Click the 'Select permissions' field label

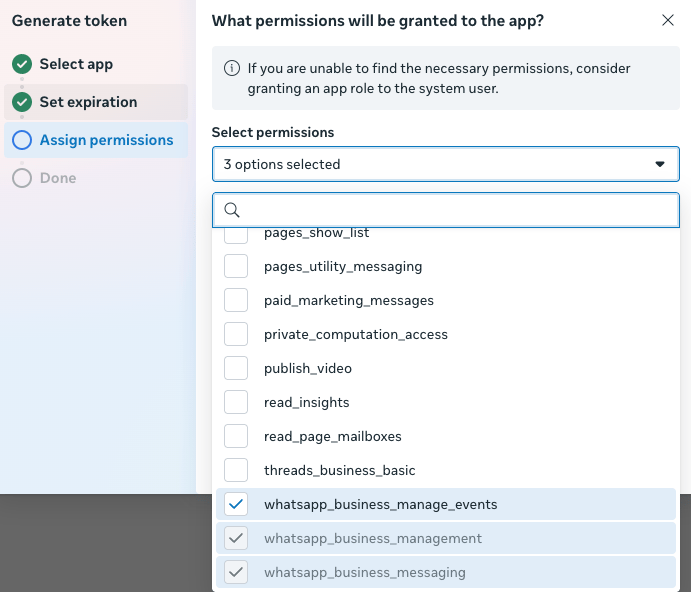273,132
